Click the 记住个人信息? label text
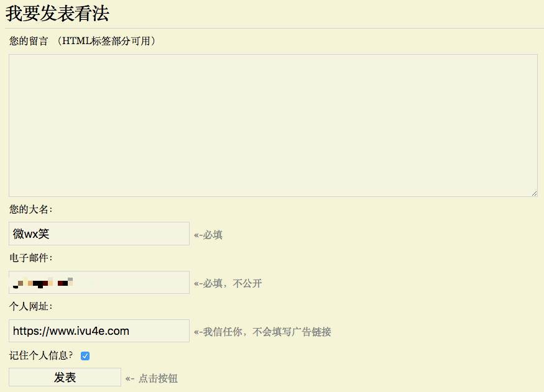The height and width of the screenshot is (392, 544). point(41,356)
